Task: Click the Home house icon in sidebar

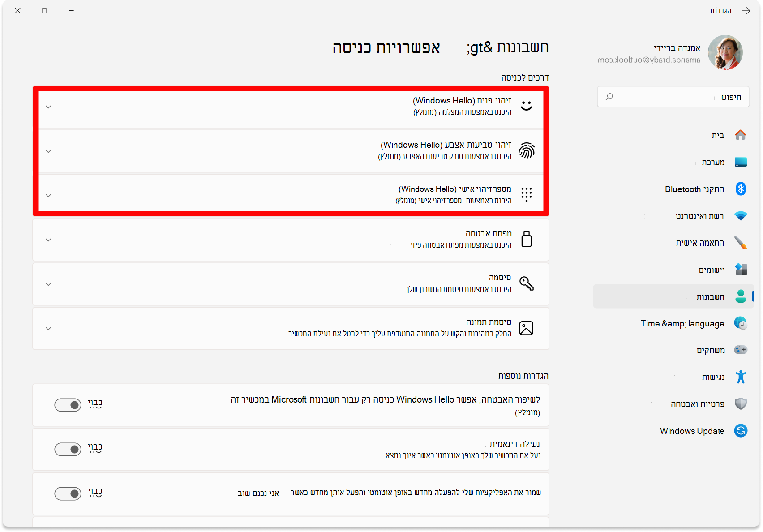Action: (741, 135)
